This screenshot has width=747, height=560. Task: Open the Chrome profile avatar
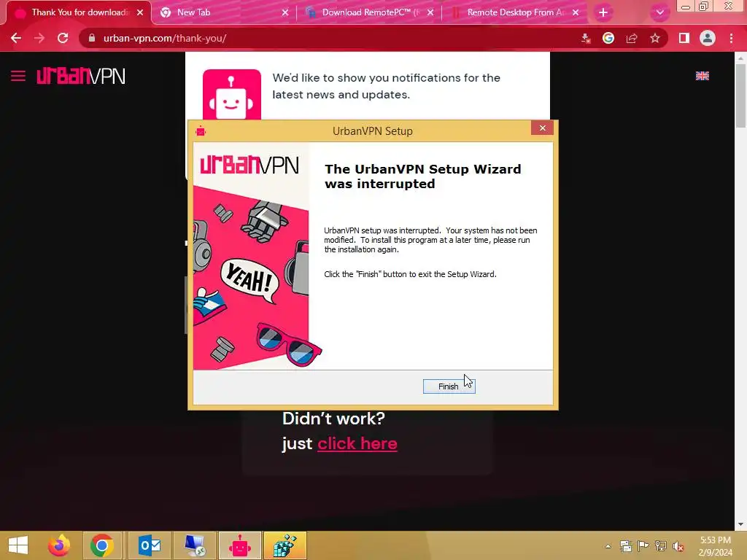point(708,38)
